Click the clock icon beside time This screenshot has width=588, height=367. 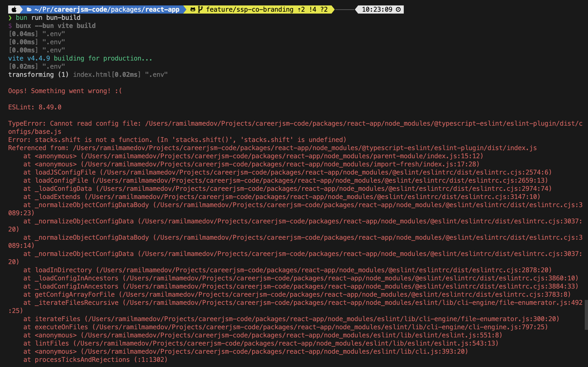click(x=398, y=10)
